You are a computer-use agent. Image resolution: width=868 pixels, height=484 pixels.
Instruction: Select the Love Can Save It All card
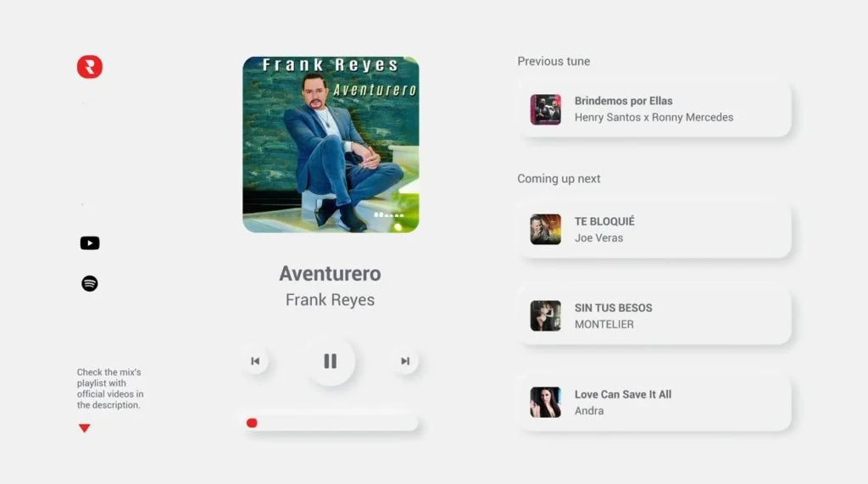pos(655,403)
